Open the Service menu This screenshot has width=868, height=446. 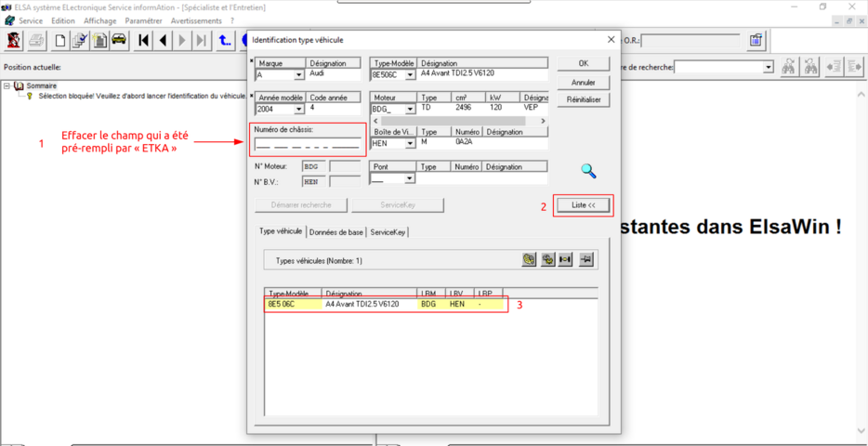click(x=31, y=20)
